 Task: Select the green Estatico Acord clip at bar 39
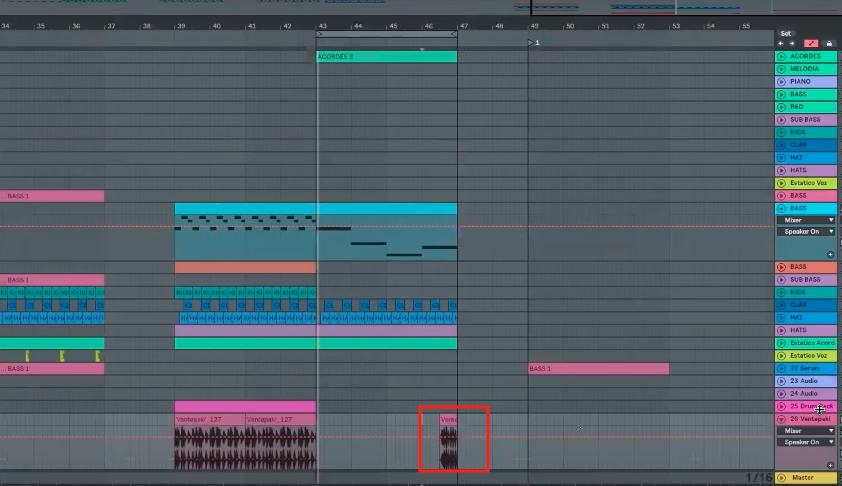316,343
